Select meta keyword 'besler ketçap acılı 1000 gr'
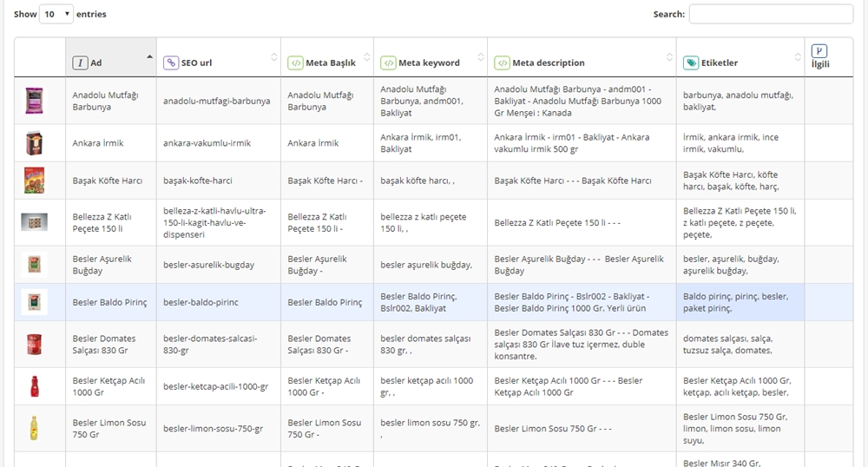 tap(431, 386)
